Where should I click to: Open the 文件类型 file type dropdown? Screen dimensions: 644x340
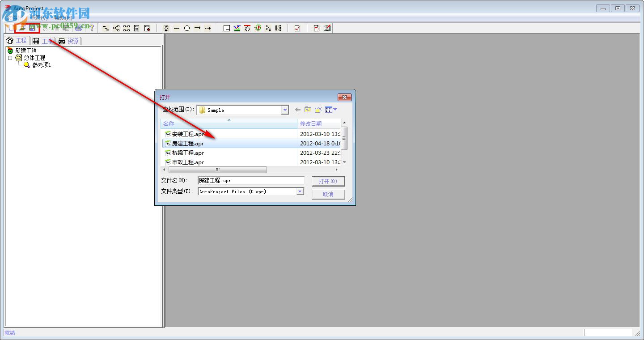300,191
